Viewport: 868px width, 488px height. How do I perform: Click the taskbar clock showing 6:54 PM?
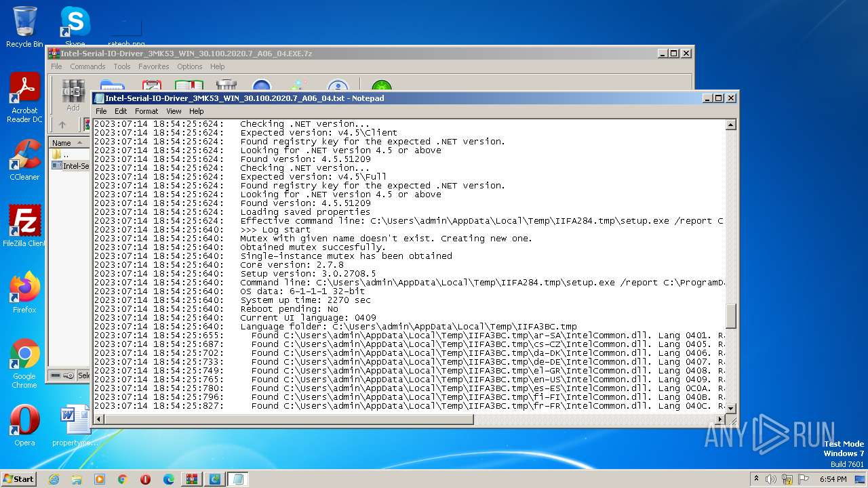click(x=833, y=479)
